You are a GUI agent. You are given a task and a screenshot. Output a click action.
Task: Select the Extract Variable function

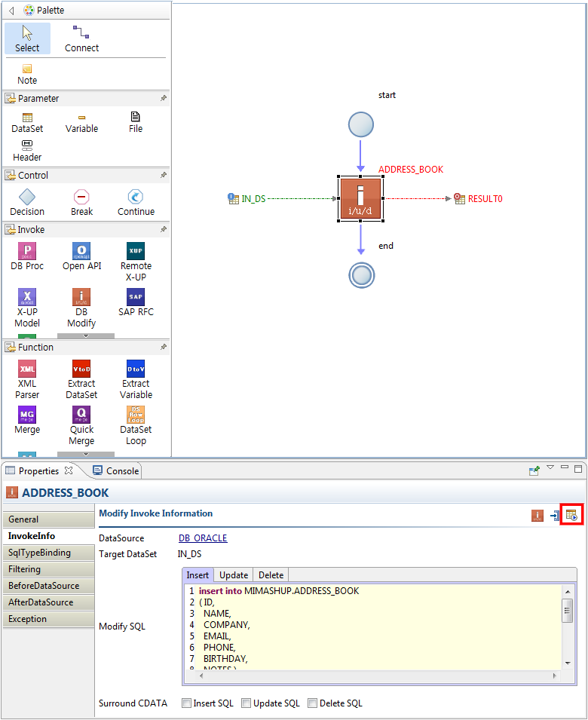coord(136,380)
